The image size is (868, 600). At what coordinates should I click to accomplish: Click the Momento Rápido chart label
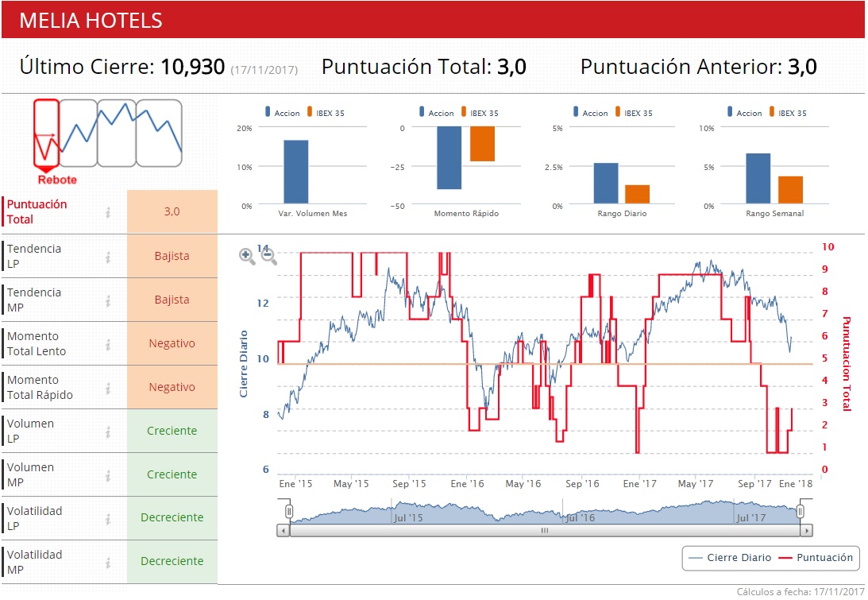pos(466,213)
